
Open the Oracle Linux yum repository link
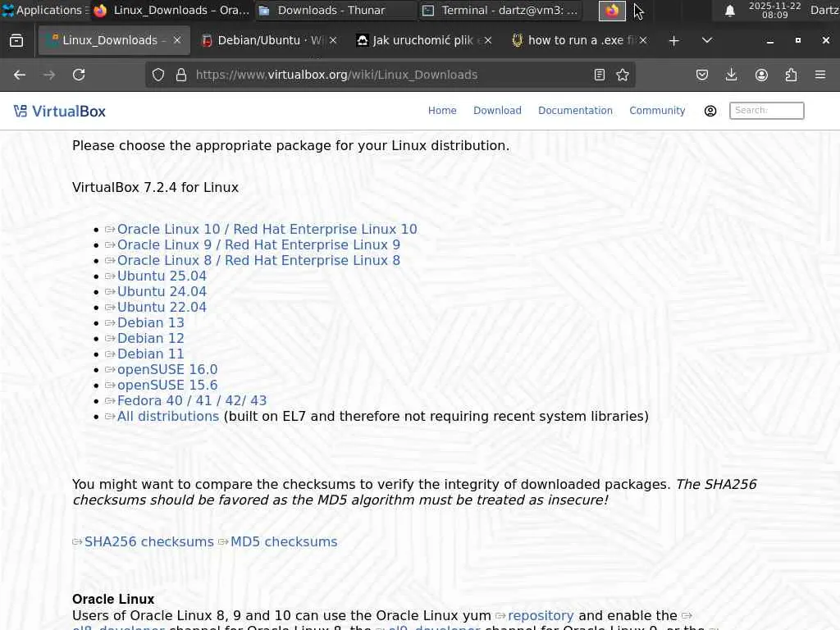(x=541, y=615)
